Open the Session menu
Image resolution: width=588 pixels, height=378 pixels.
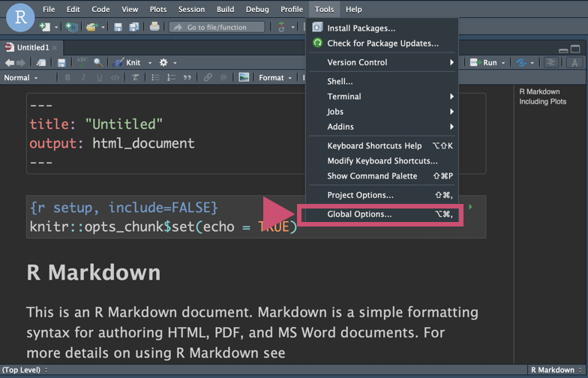click(191, 9)
